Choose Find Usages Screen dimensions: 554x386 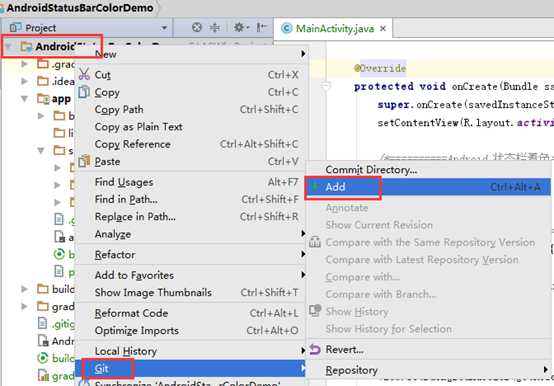[x=191, y=182]
